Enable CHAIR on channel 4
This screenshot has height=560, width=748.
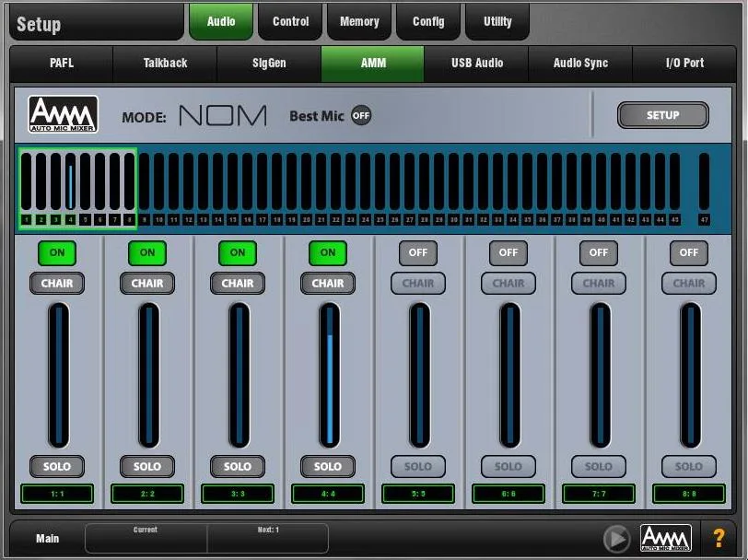327,284
